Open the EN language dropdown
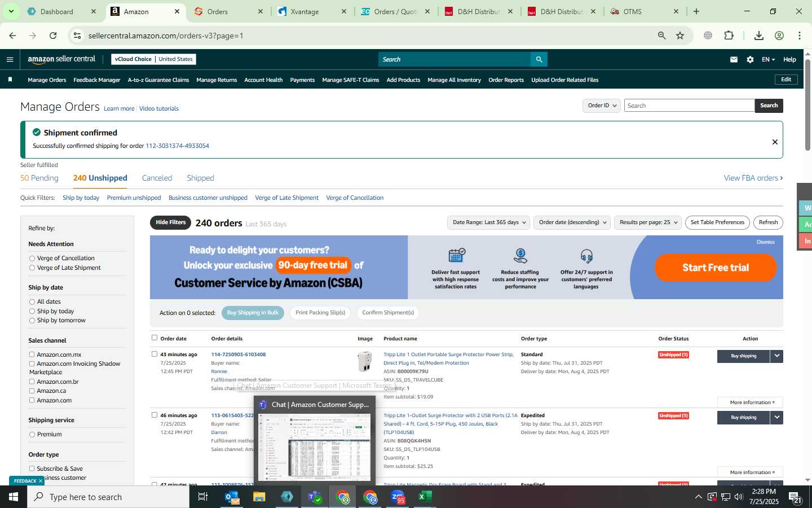The width and height of the screenshot is (812, 508). pyautogui.click(x=768, y=59)
